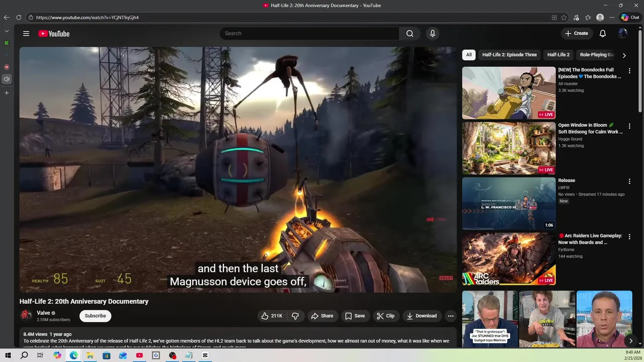Start voice search with microphone icon
Viewport: 644px width, 362px height.
(x=432, y=34)
